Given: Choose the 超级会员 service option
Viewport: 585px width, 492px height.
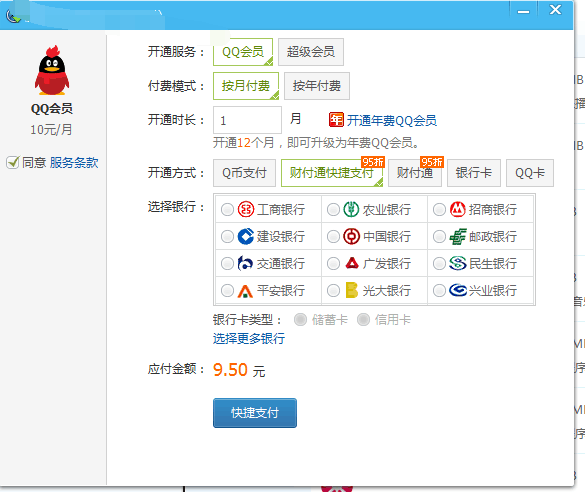Looking at the screenshot, I should (x=311, y=52).
